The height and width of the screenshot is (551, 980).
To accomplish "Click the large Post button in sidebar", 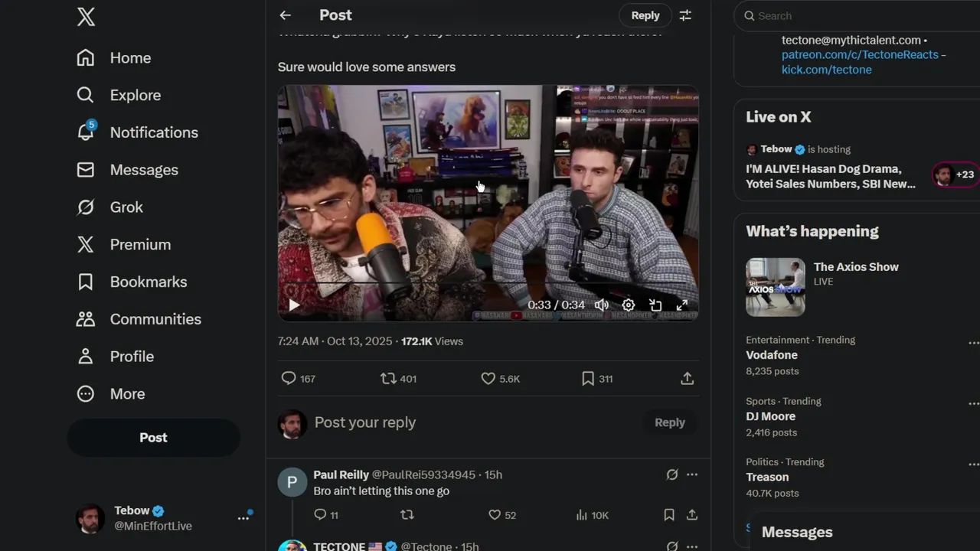I will (x=153, y=438).
